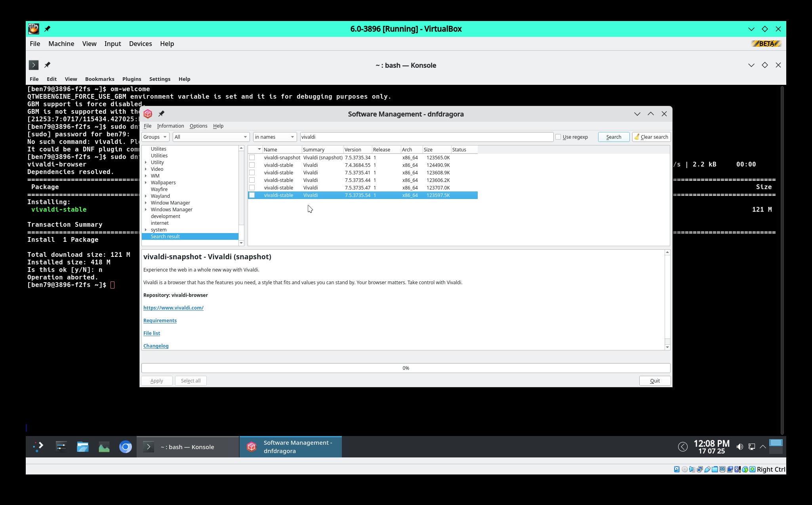Check vivaldi-stable 7.4.3684.55 checkbox
This screenshot has height=505, width=812.
(252, 165)
